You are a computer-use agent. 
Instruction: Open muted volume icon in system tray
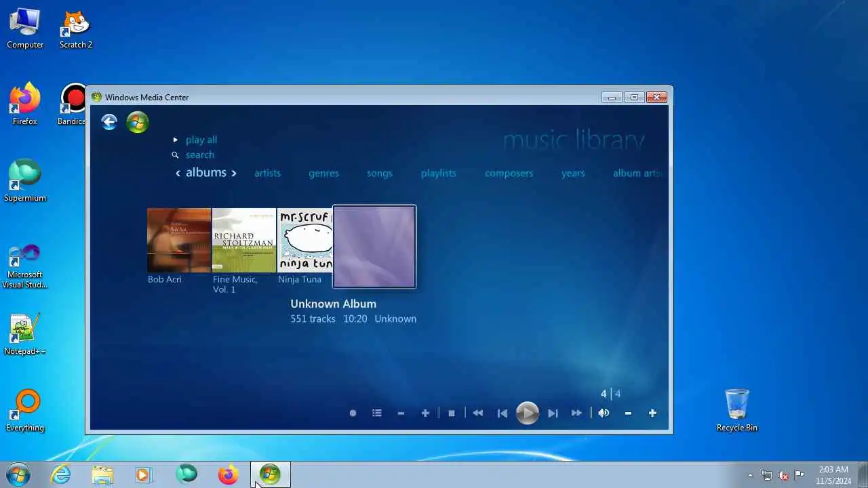pyautogui.click(x=783, y=475)
